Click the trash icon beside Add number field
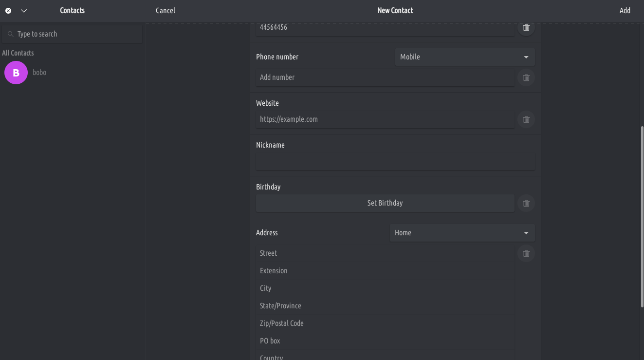 click(526, 77)
